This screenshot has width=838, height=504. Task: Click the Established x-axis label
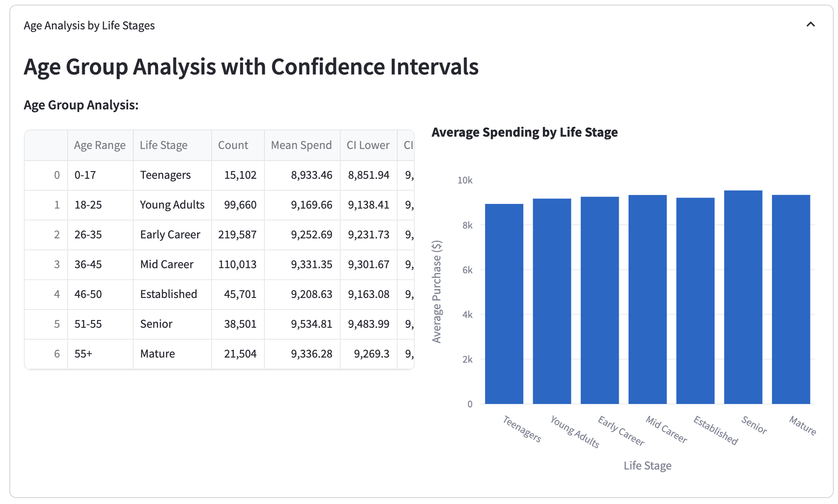(x=715, y=430)
